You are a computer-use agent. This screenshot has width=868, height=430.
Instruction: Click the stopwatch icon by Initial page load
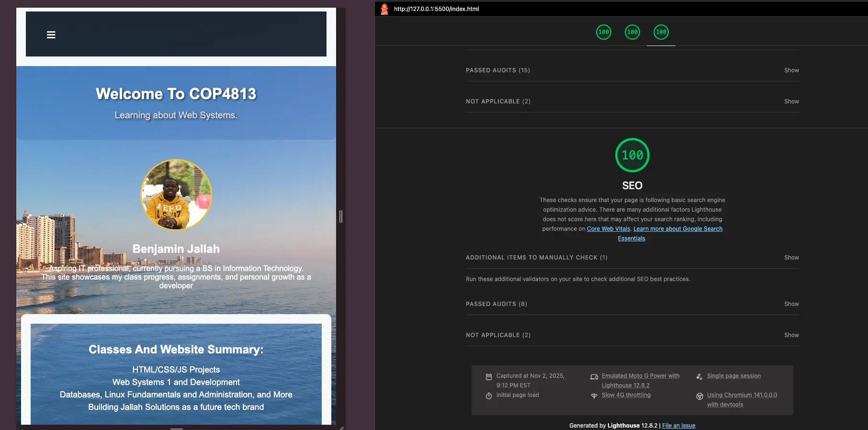[x=489, y=396]
